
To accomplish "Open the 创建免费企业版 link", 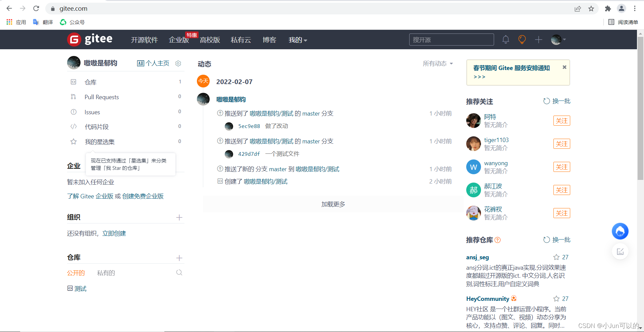I will [x=143, y=196].
